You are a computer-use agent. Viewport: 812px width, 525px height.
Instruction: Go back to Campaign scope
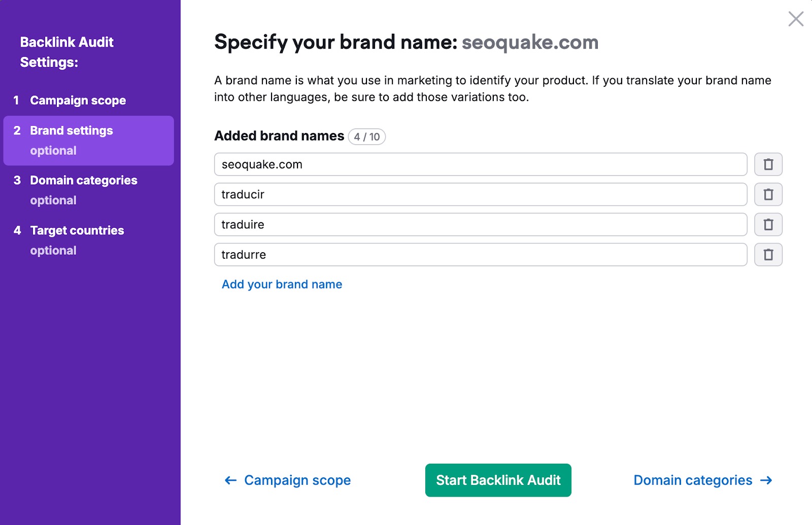click(x=297, y=480)
